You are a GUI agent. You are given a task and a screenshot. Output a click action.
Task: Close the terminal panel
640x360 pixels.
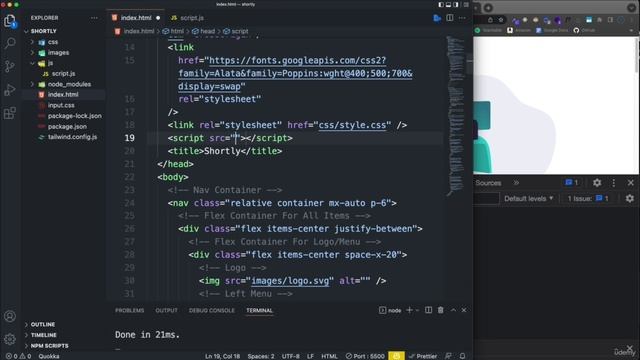pos(464,310)
